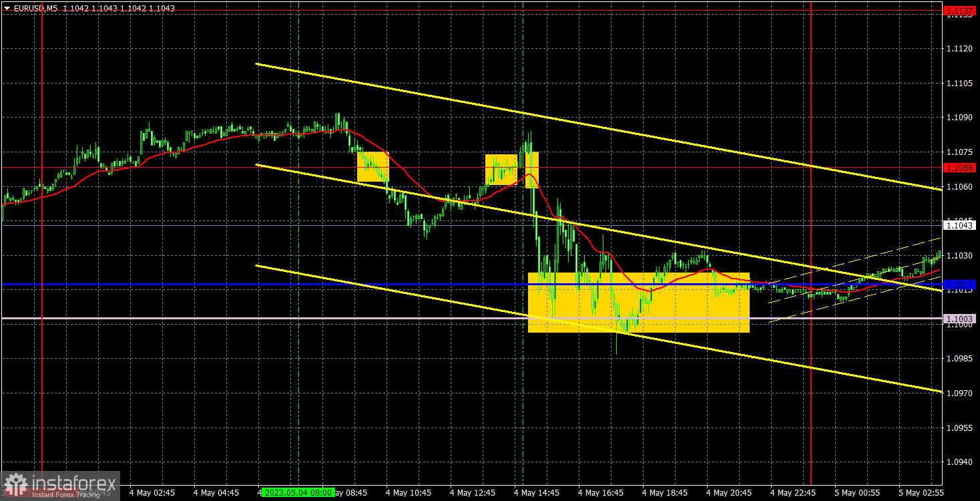Click the 5 May 02:55 time label
The image size is (980, 501).
pyautogui.click(x=921, y=492)
